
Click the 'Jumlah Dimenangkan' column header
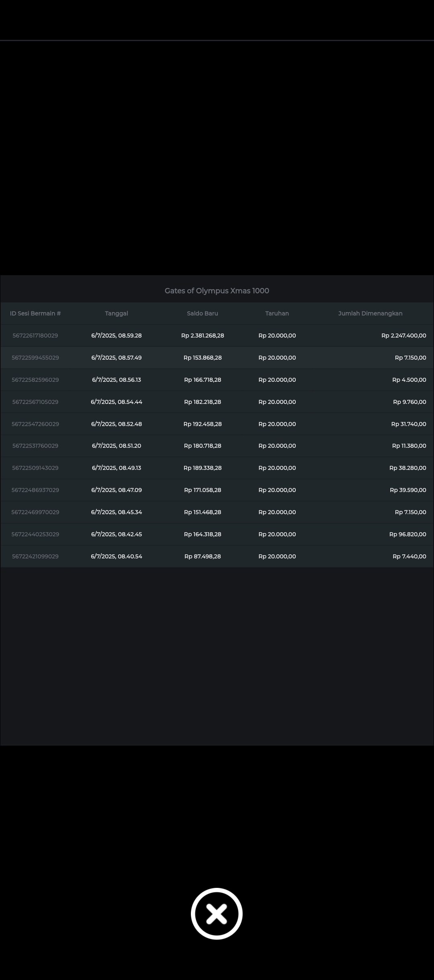point(370,313)
